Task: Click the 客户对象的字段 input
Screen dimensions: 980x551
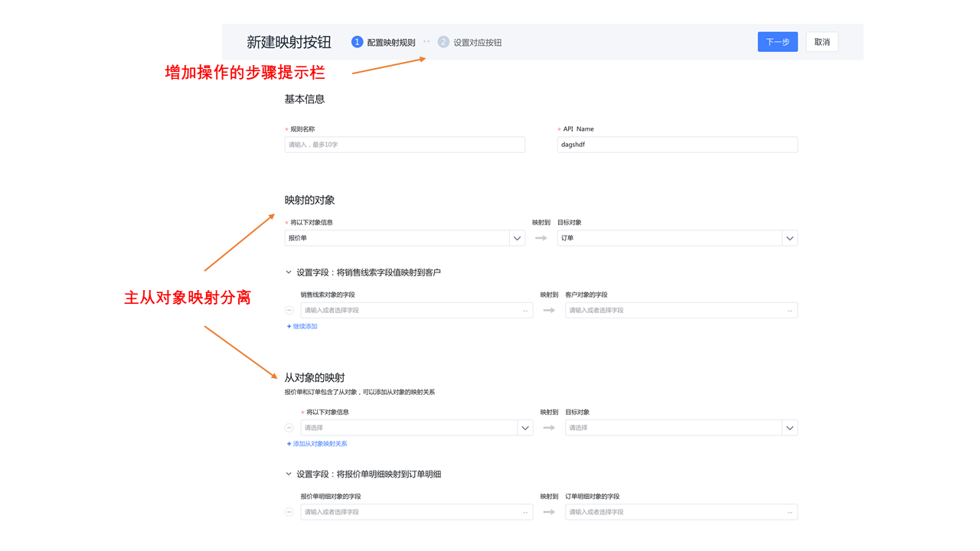Action: (x=681, y=310)
